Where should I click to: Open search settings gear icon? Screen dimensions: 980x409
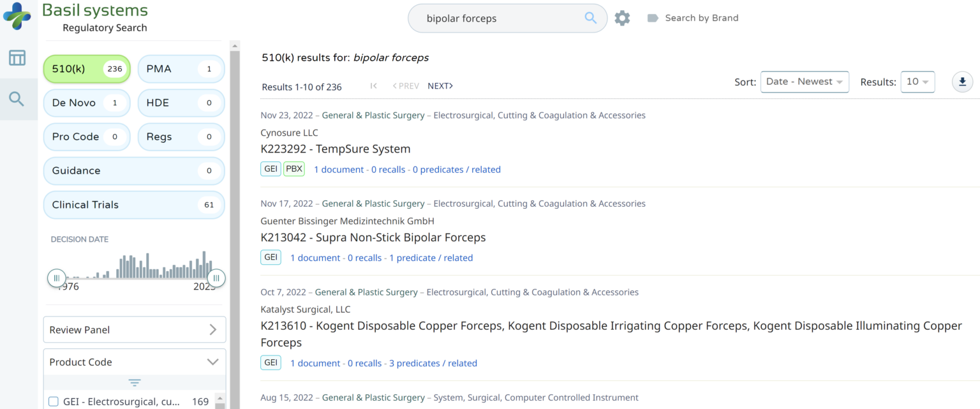tap(622, 18)
